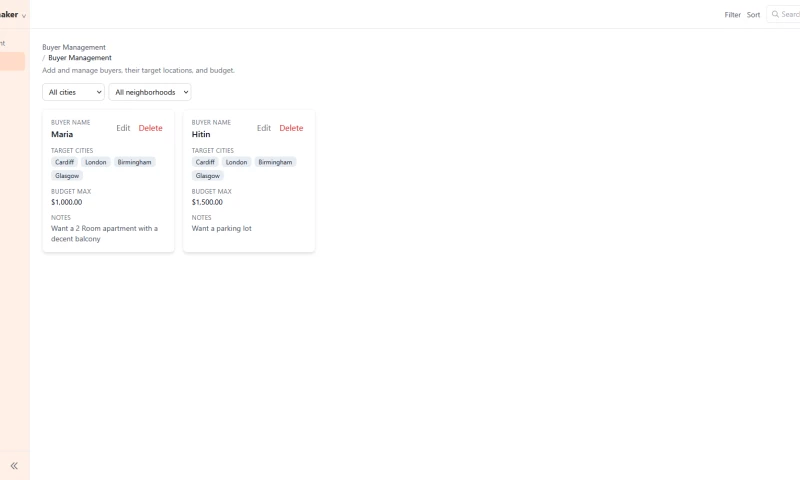Delete the Hitin buyer
The height and width of the screenshot is (480, 800).
291,128
